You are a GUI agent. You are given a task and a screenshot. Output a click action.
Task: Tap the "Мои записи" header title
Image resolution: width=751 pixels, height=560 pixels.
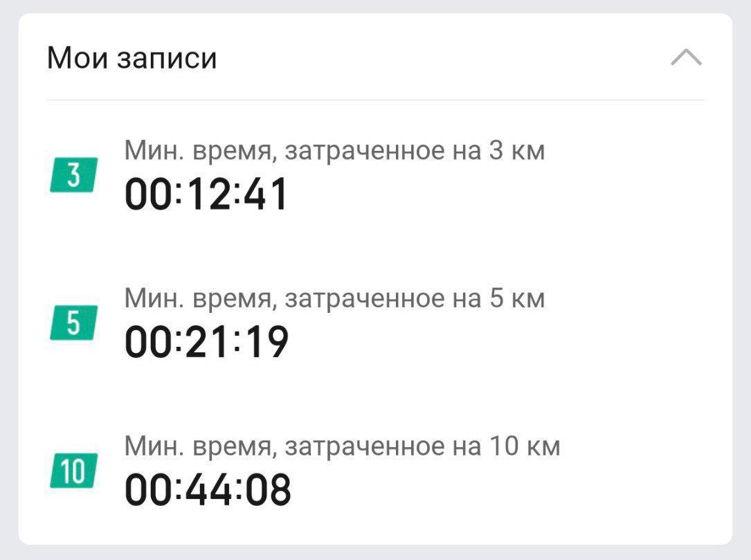click(x=132, y=58)
